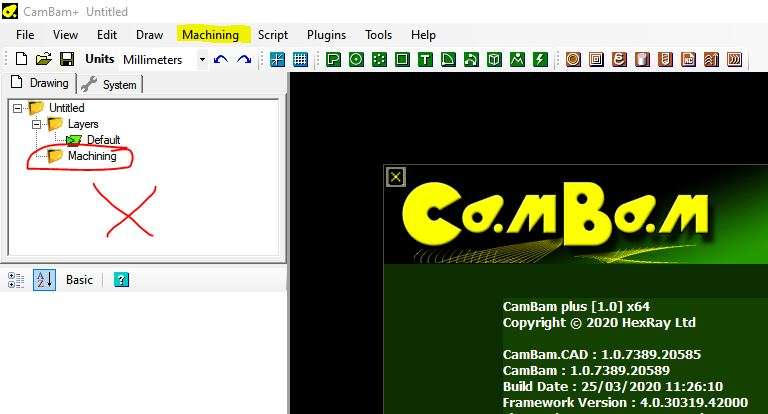Select the Arc drawing tool

coord(448,60)
